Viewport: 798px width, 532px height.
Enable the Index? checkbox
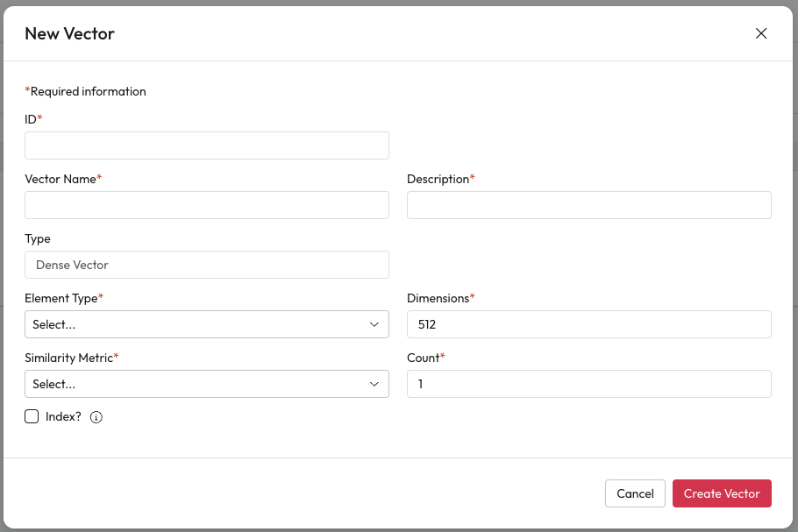click(x=32, y=416)
